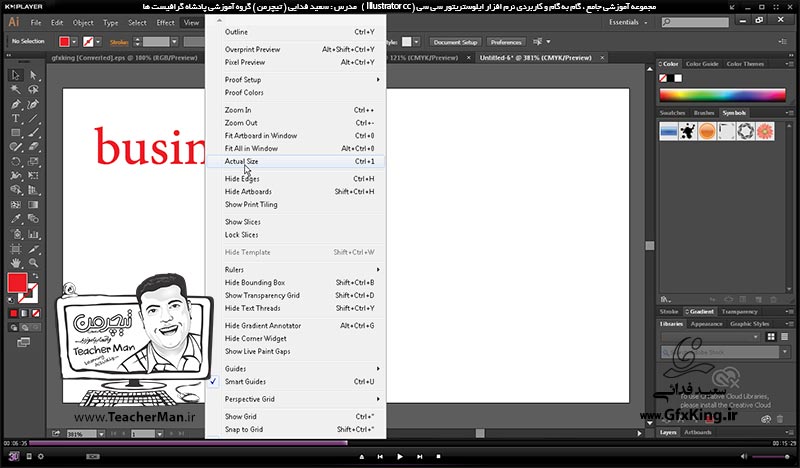The width and height of the screenshot is (800, 468).
Task: Select the Shape Builder tool
Action: pyautogui.click(x=15, y=190)
